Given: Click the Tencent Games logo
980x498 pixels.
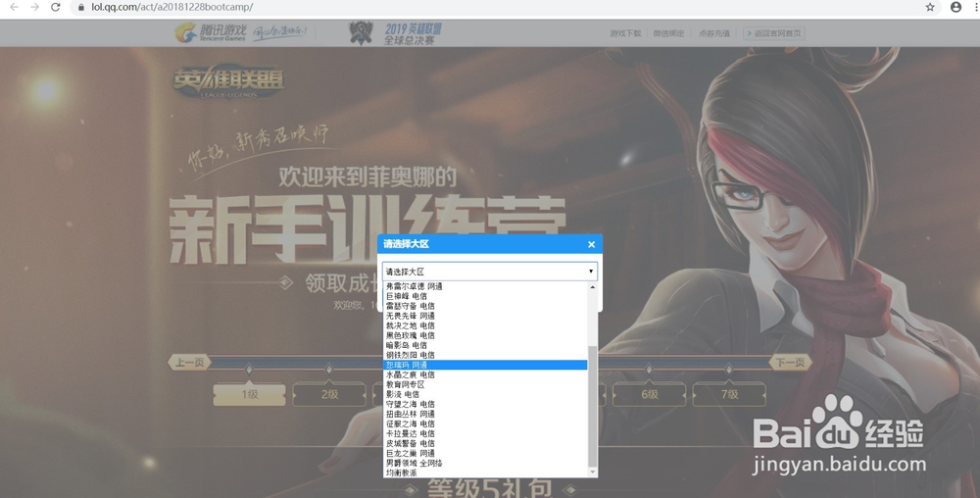Looking at the screenshot, I should [212, 33].
